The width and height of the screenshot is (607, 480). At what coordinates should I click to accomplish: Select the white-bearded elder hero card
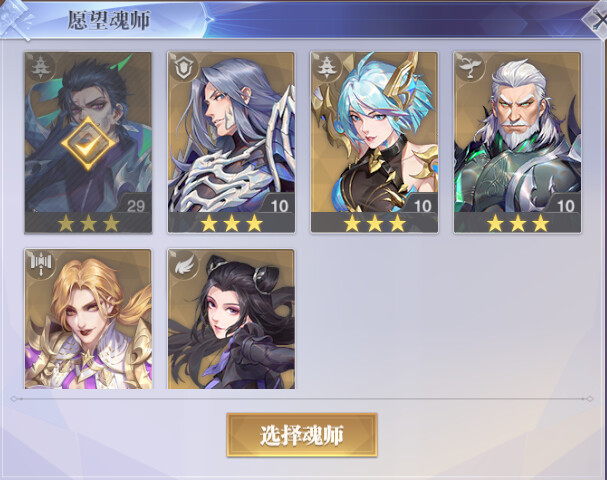(x=518, y=143)
